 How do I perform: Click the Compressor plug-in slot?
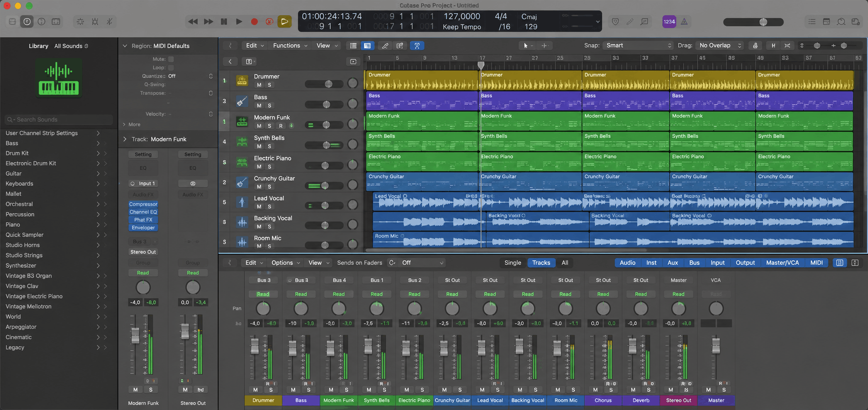pos(143,204)
